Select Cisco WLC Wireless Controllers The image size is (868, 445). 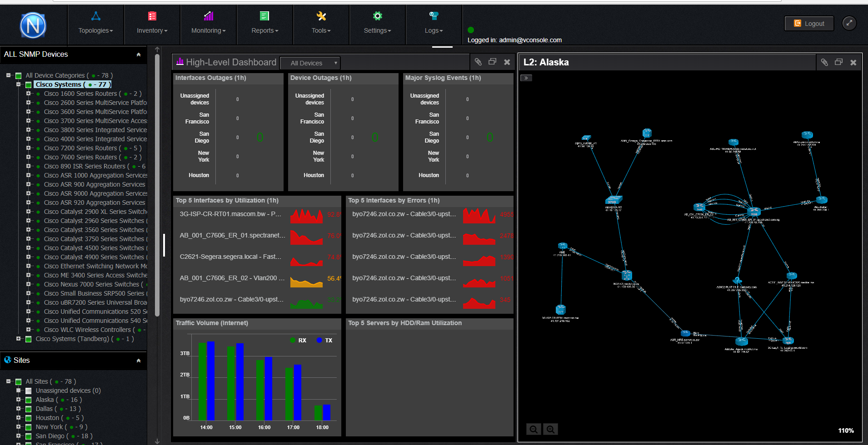pos(95,330)
